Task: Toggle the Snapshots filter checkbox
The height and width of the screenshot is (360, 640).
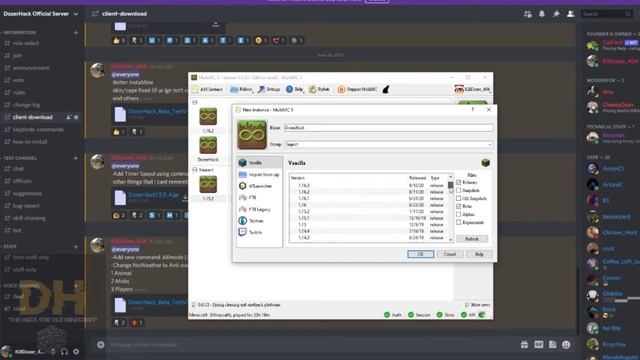Action: [x=459, y=190]
